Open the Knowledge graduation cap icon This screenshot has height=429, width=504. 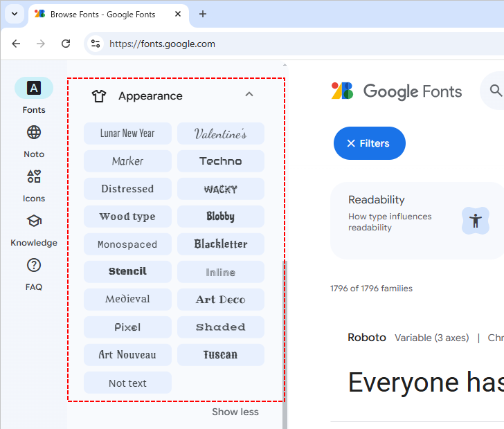tap(34, 221)
